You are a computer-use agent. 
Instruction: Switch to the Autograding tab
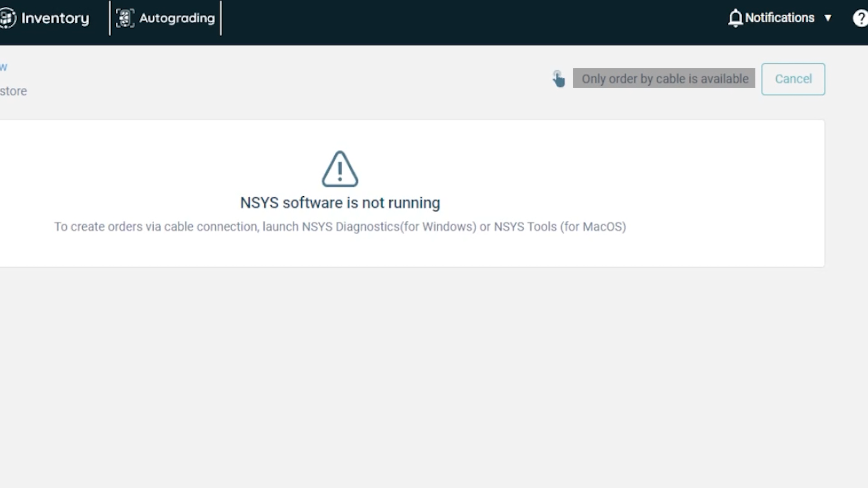pos(177,18)
